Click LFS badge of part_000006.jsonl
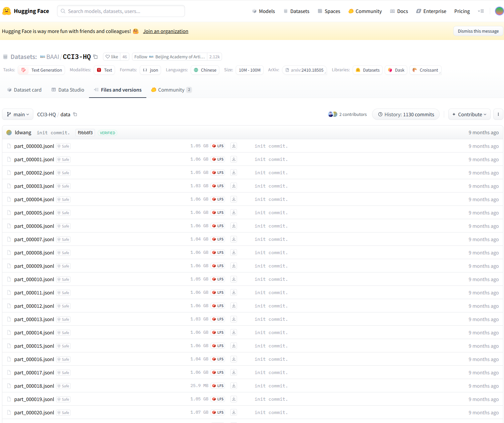504x423 pixels. [218, 226]
